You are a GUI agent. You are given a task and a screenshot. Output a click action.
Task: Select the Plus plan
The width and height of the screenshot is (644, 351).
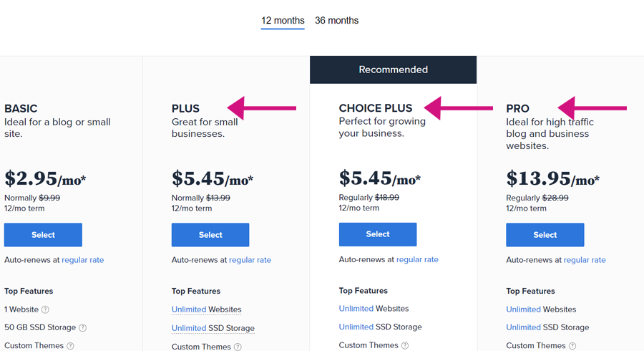click(210, 235)
